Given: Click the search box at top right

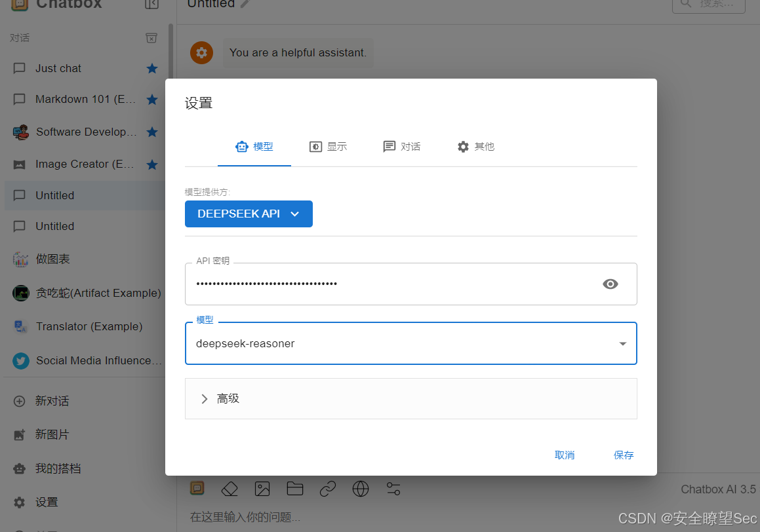Looking at the screenshot, I should (x=709, y=5).
